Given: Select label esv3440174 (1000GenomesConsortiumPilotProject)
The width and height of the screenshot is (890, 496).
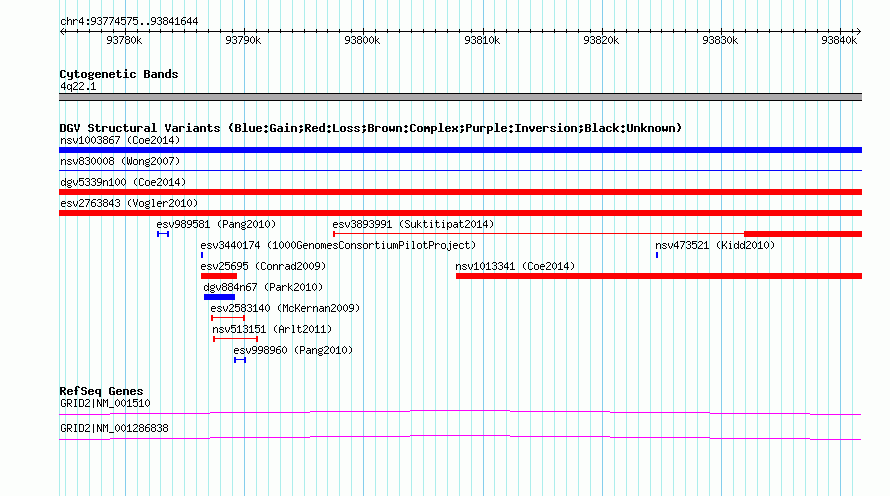Looking at the screenshot, I should (x=338, y=245).
